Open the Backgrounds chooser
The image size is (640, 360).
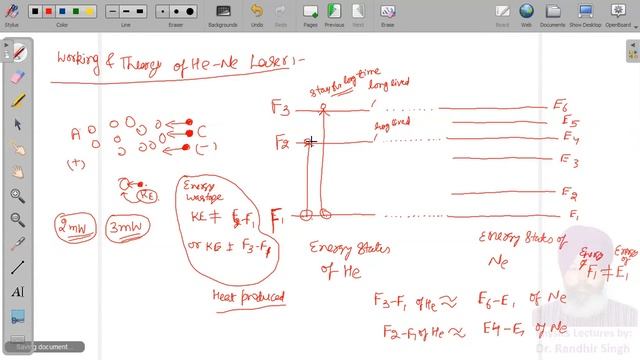[223, 15]
